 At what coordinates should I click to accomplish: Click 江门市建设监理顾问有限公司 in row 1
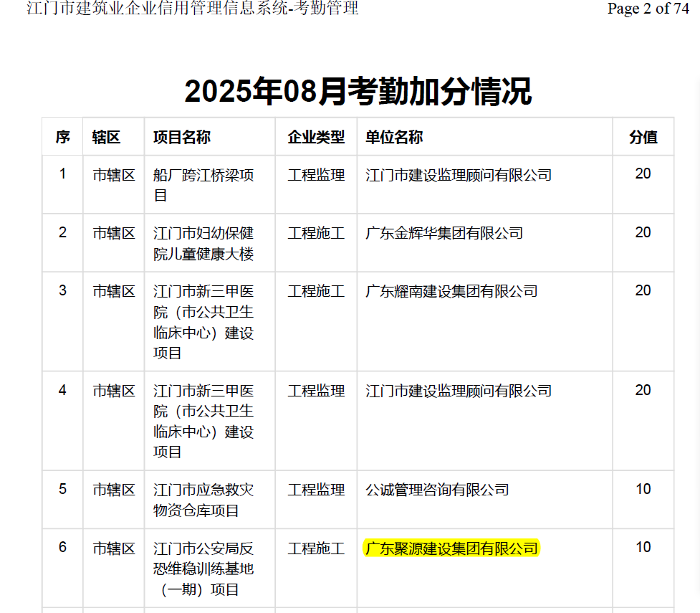[x=459, y=175]
